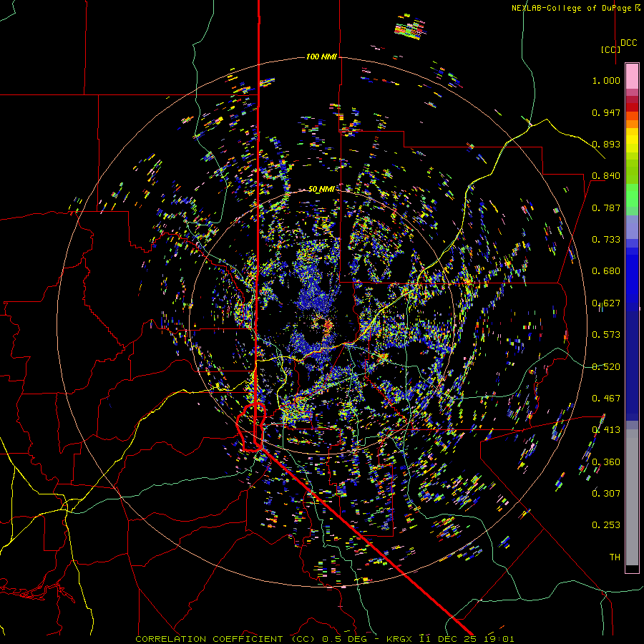Screen dimensions: 644x644
Task: Select the 1.000 legend value
Action: tap(606, 80)
